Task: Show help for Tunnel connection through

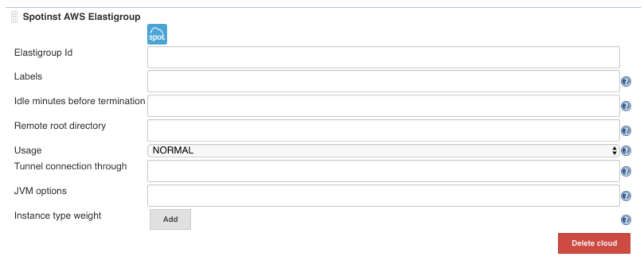Action: click(626, 171)
